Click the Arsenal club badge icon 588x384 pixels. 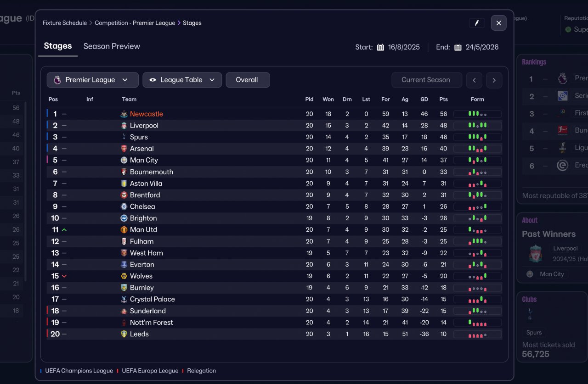[124, 149]
